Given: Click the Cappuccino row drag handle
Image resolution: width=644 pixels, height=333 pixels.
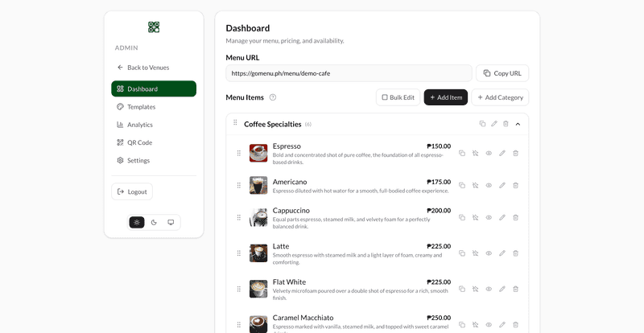Looking at the screenshot, I should 238,217.
